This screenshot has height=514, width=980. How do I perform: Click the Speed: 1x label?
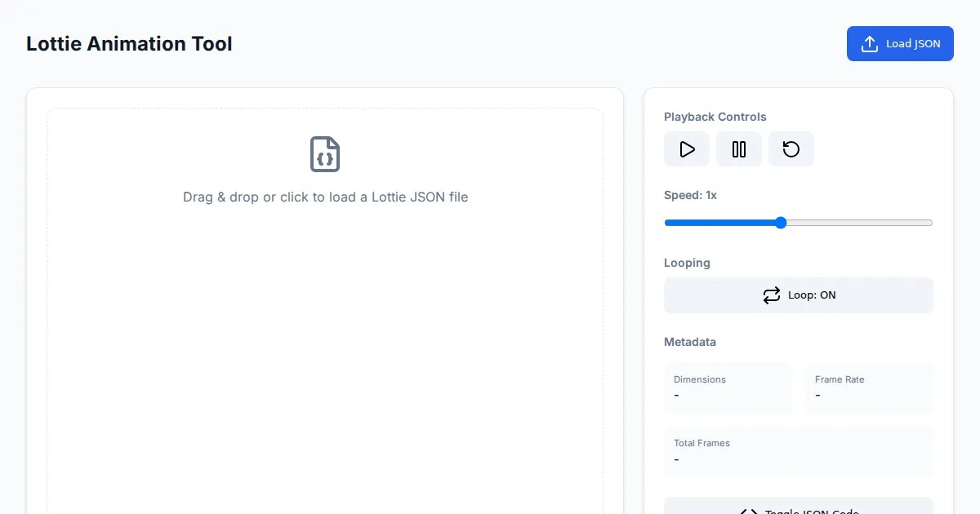coord(690,195)
